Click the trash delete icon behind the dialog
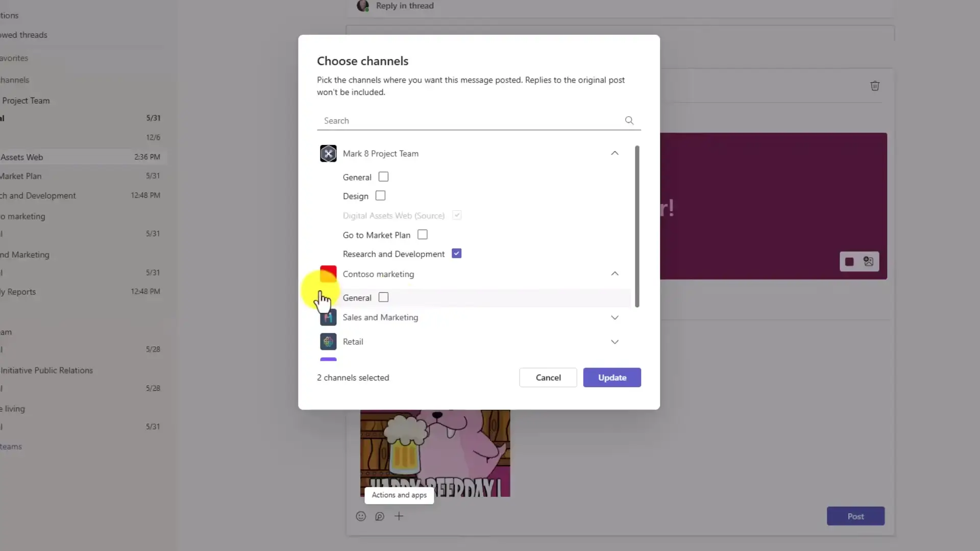Viewport: 980px width, 551px height. point(875,86)
